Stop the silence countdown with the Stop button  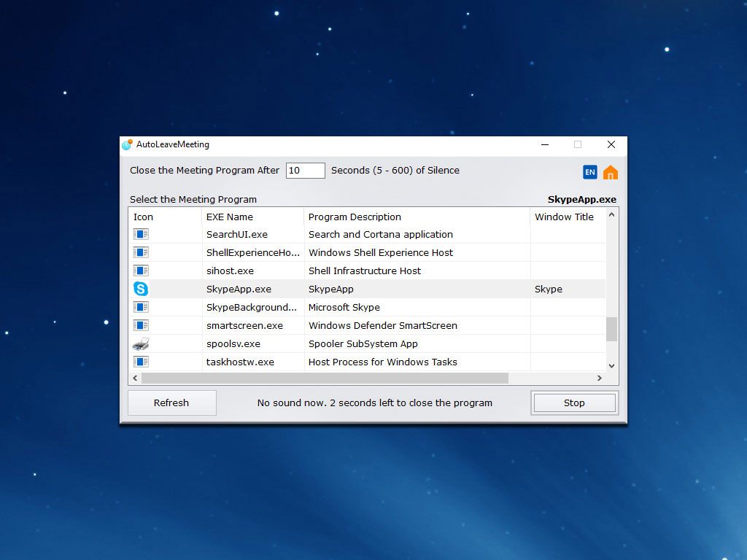click(574, 402)
